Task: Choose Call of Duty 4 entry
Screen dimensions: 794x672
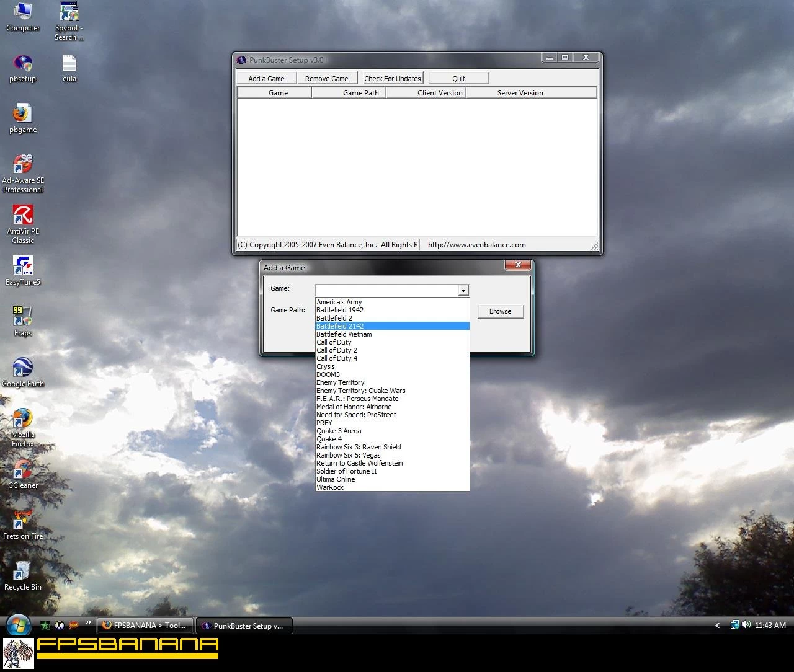Action: [392, 358]
